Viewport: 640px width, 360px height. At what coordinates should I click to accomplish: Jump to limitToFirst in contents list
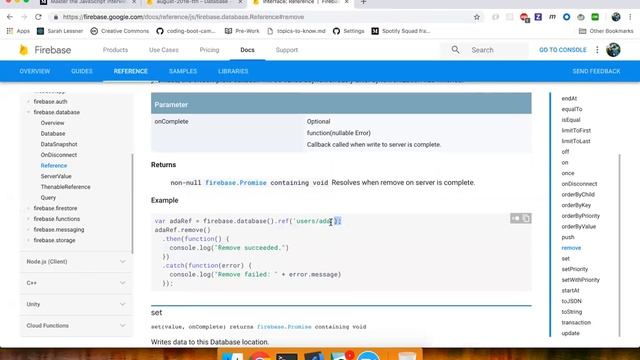[x=576, y=131]
